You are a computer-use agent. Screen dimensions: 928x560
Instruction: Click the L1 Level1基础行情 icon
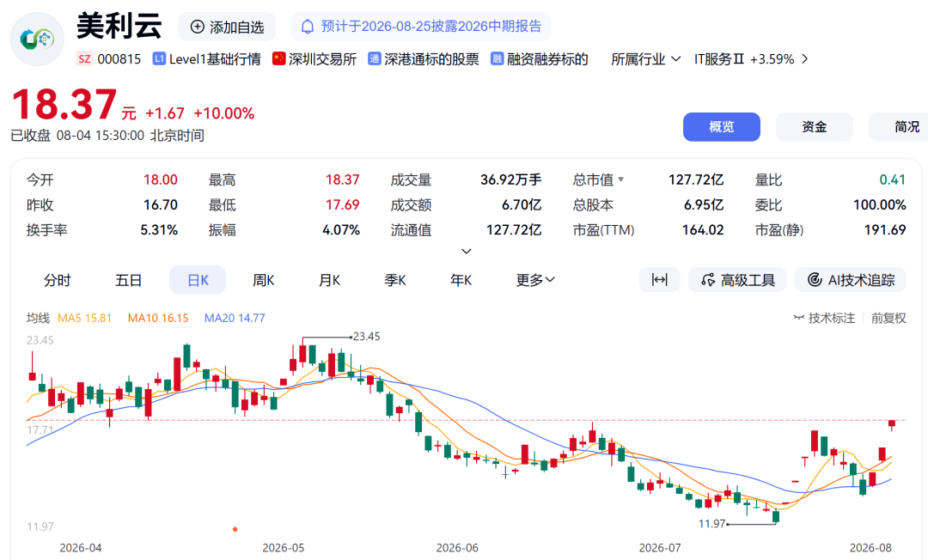[x=159, y=58]
